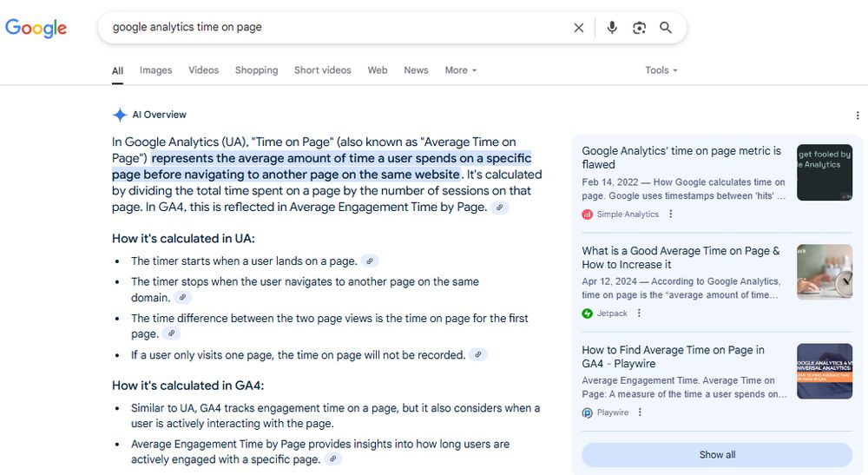The image size is (868, 475).
Task: Switch to the Short videos tab
Action: [322, 70]
